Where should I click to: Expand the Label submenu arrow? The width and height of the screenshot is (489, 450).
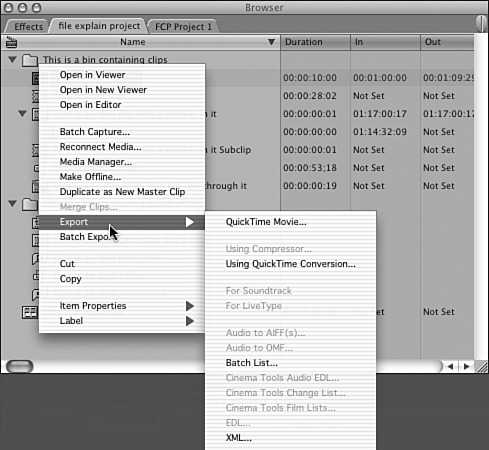[x=189, y=321]
